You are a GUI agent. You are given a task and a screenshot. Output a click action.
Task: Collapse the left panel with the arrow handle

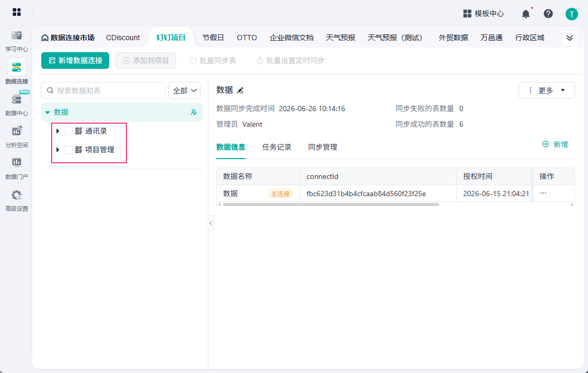coord(211,223)
